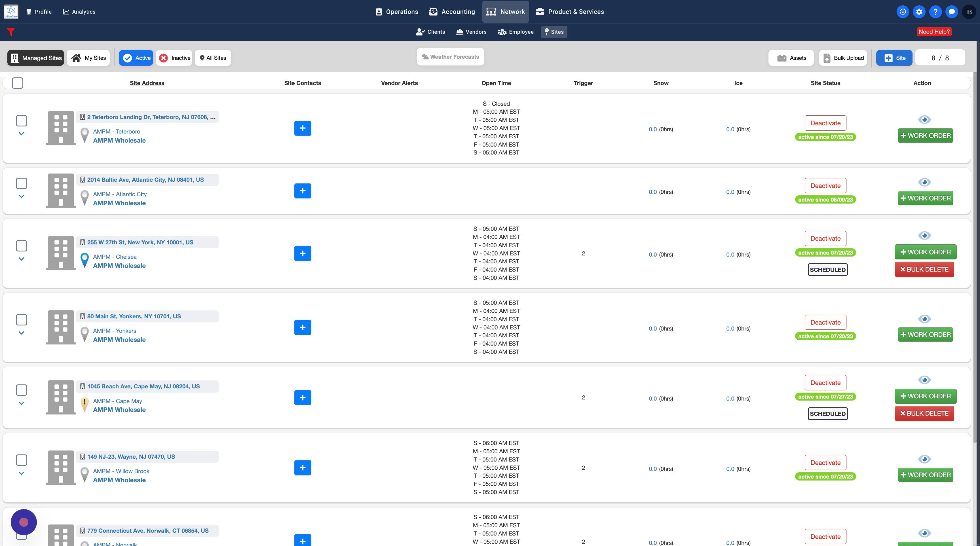Click help question mark icon
This screenshot has height=546, width=980.
pyautogui.click(x=935, y=12)
